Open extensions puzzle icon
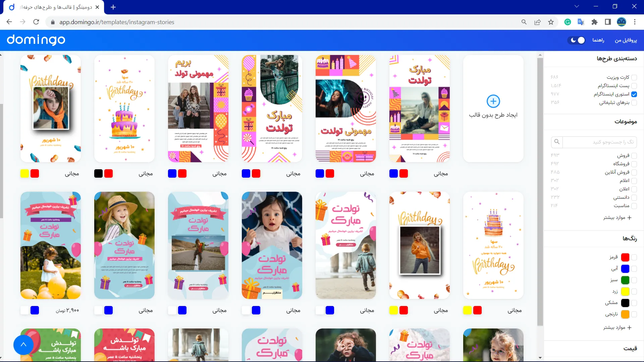 pyautogui.click(x=594, y=22)
